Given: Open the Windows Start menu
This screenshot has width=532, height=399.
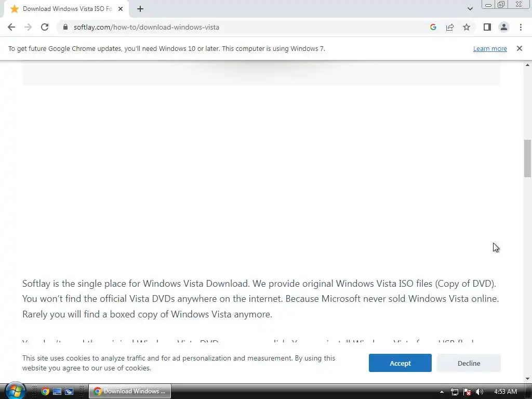Looking at the screenshot, I should point(15,391).
